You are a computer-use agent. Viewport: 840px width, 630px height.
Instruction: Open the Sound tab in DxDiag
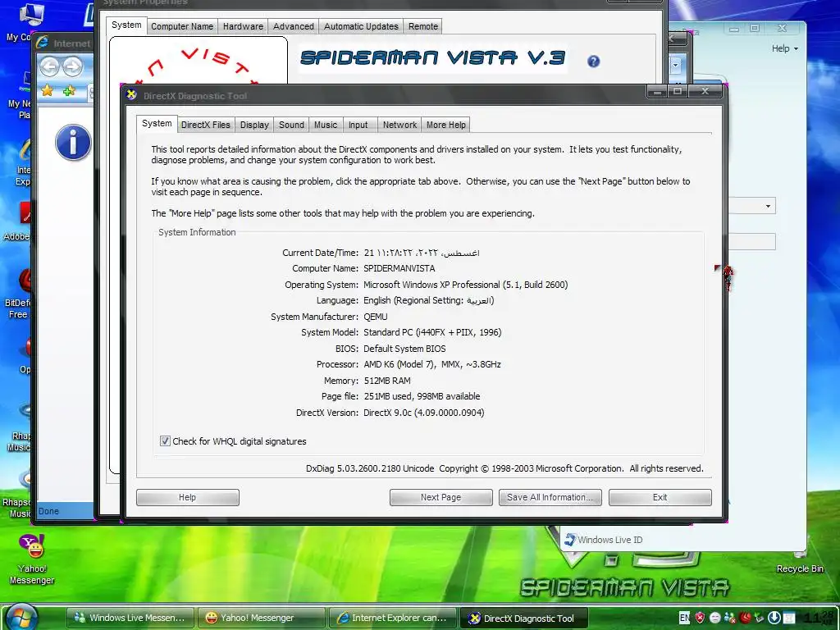pos(291,125)
